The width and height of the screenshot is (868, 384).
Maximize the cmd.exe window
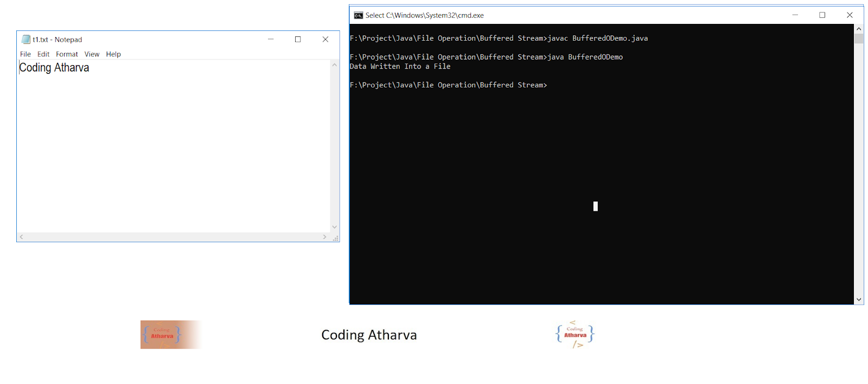coord(822,15)
